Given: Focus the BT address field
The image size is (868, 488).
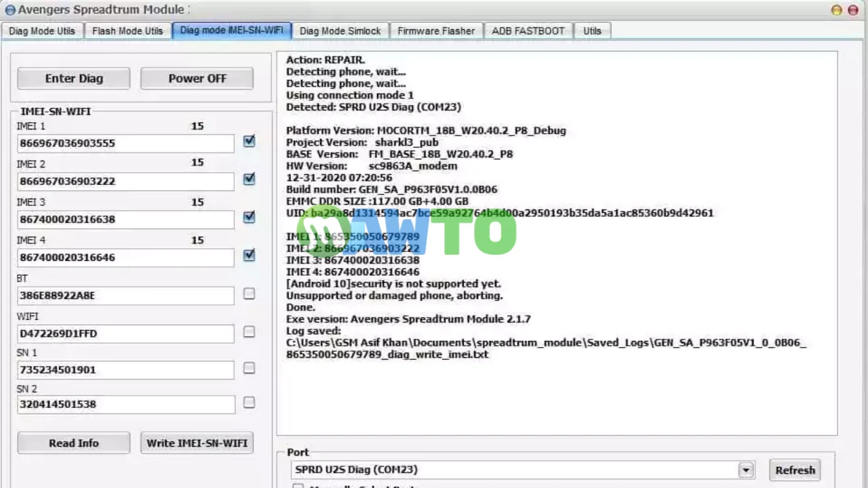Looking at the screenshot, I should [126, 296].
